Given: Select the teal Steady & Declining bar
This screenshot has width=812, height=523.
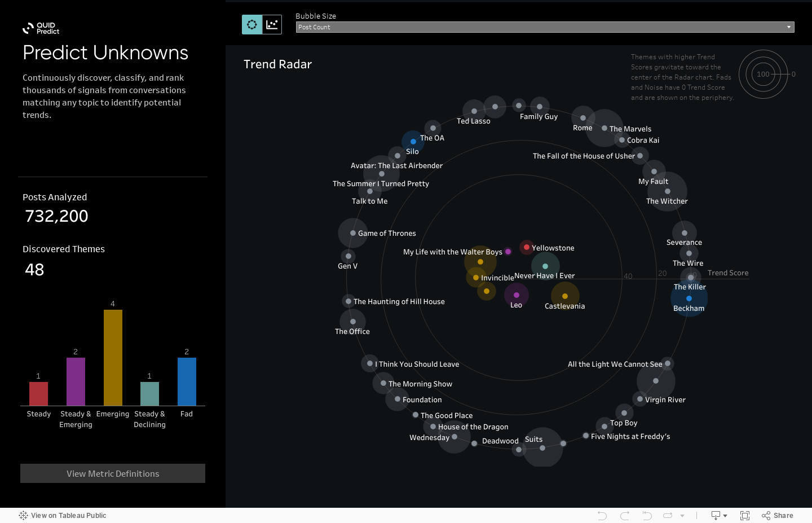Looking at the screenshot, I should pyautogui.click(x=149, y=394).
